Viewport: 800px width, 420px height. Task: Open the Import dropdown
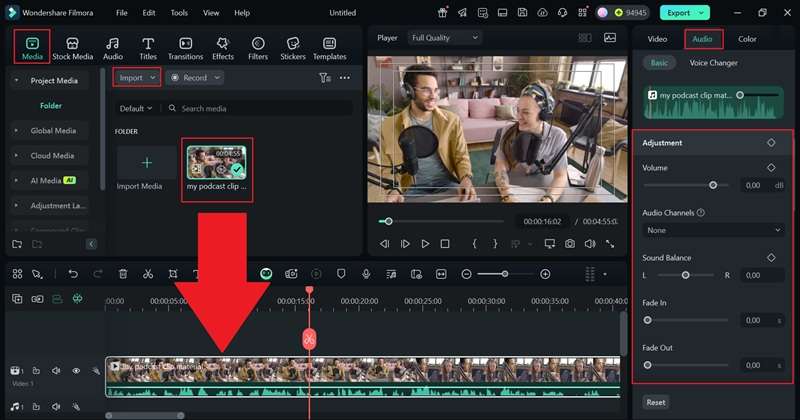coord(137,78)
